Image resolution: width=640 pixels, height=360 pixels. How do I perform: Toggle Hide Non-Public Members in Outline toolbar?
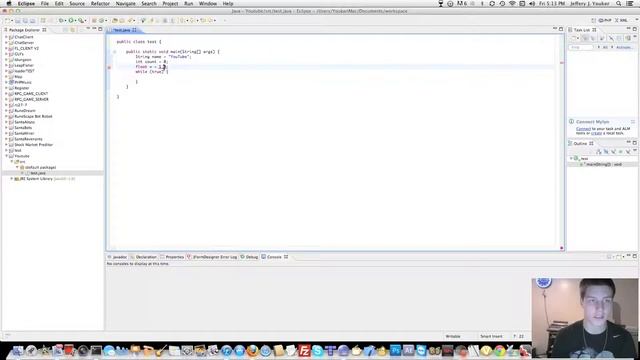click(621, 152)
